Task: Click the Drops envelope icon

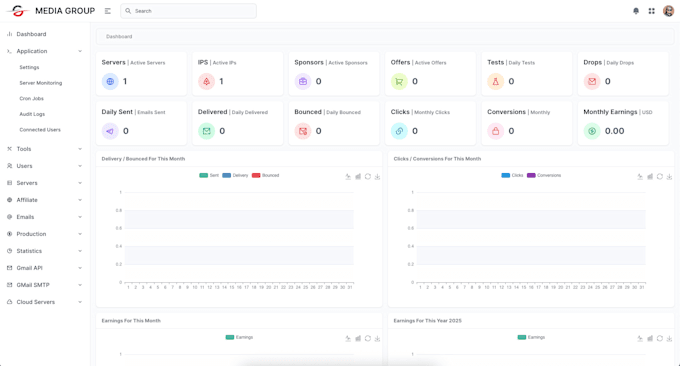Action: 592,81
